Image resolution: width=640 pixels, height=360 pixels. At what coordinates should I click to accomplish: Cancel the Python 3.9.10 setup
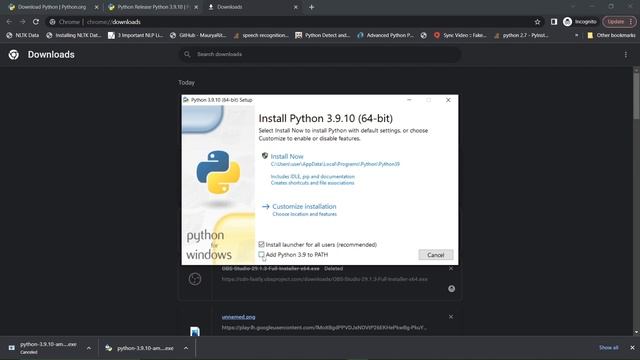(x=436, y=255)
